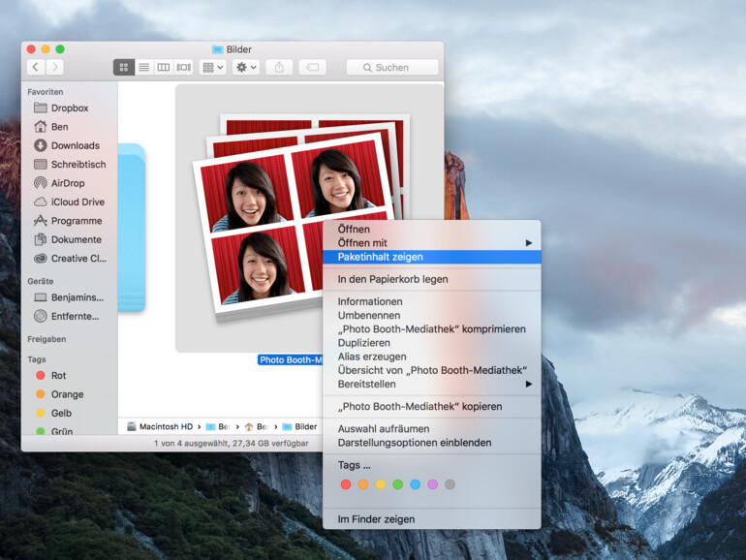Click Bilder in the path bar

coord(299,426)
